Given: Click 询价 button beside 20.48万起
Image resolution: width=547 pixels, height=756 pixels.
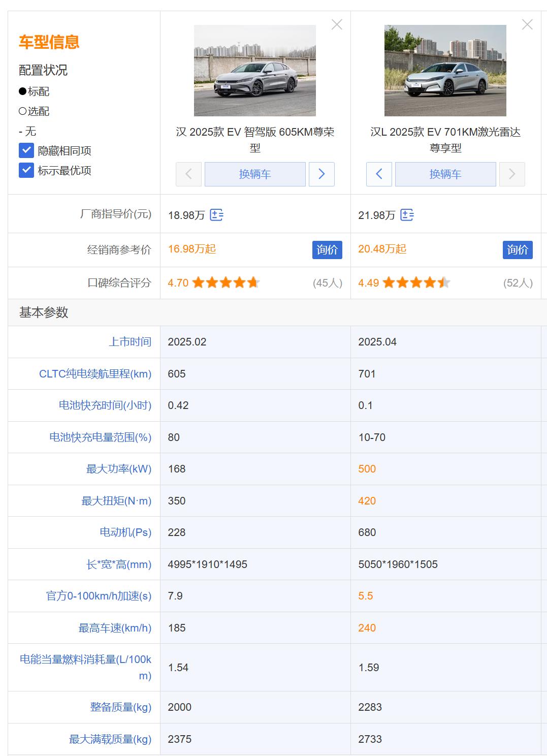Looking at the screenshot, I should pos(518,249).
